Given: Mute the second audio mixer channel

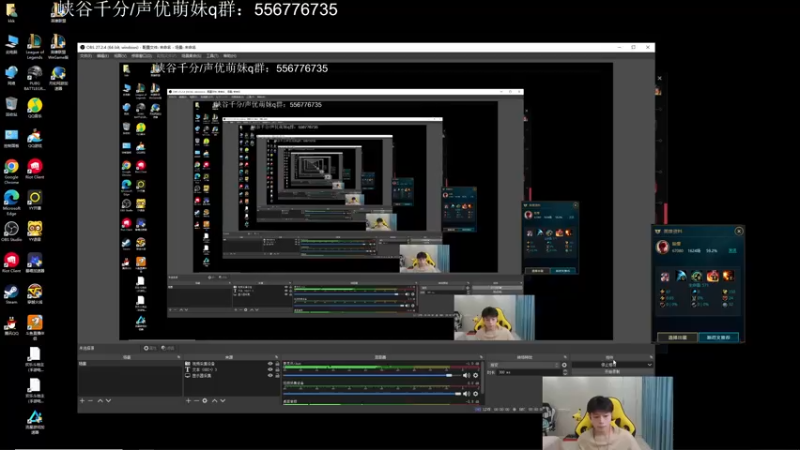Looking at the screenshot, I should tap(466, 394).
